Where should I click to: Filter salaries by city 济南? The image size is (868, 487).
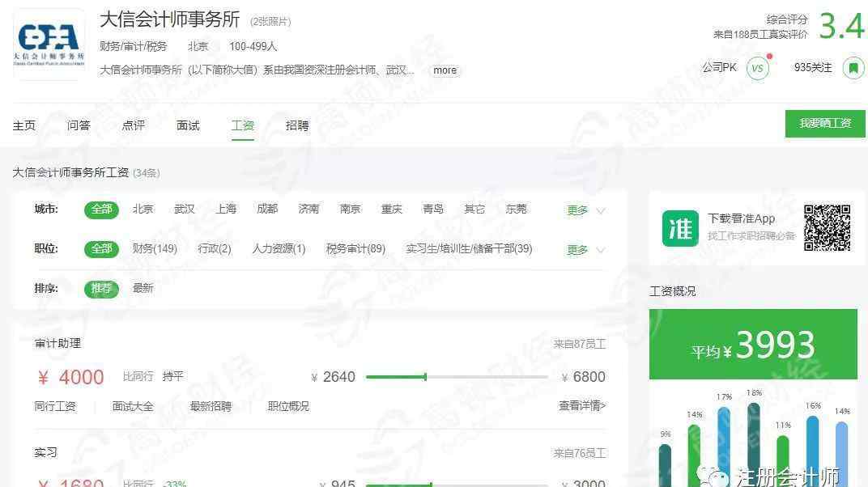click(x=308, y=209)
